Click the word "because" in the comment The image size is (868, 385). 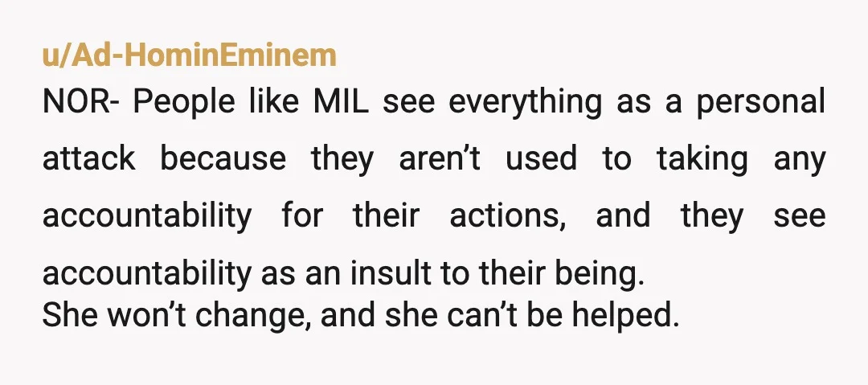[x=223, y=158]
